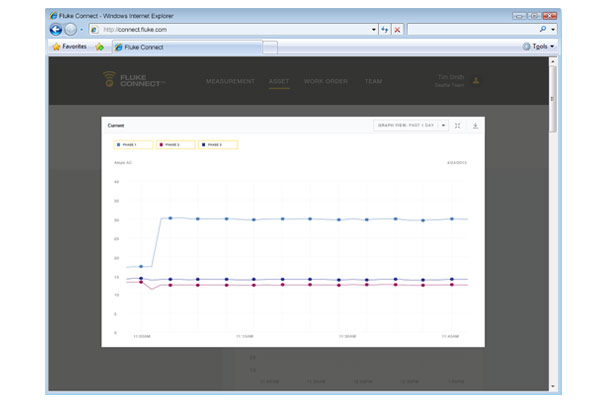This screenshot has width=600, height=402.
Task: Open the Measurement nav tab
Action: 230,81
